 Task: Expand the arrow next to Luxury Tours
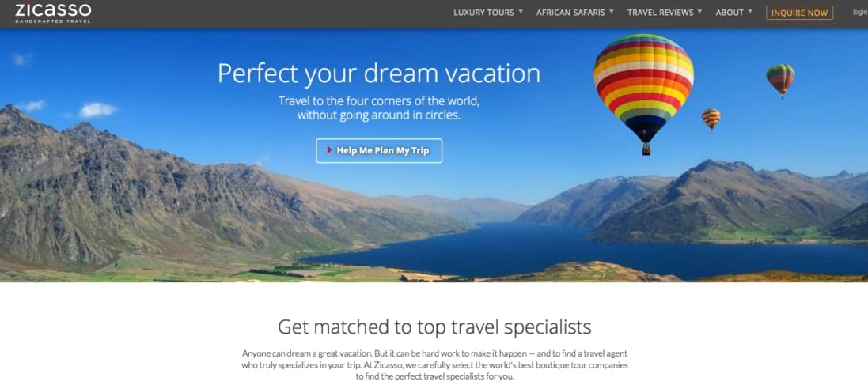point(521,10)
